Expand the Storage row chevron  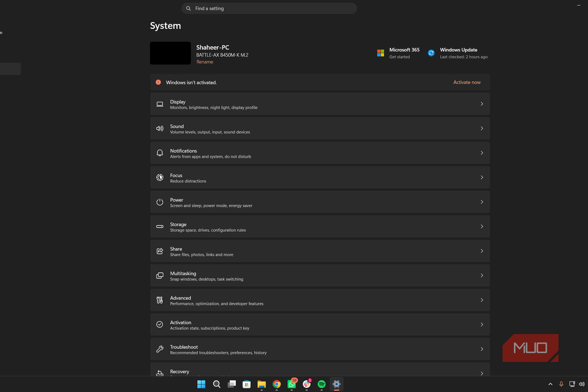point(482,227)
